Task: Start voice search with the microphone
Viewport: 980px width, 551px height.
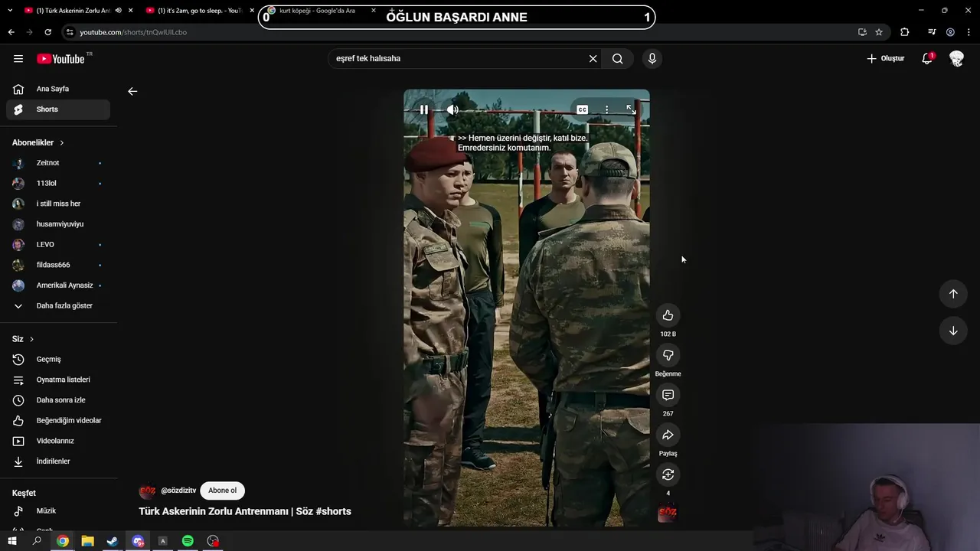Action: [x=652, y=59]
